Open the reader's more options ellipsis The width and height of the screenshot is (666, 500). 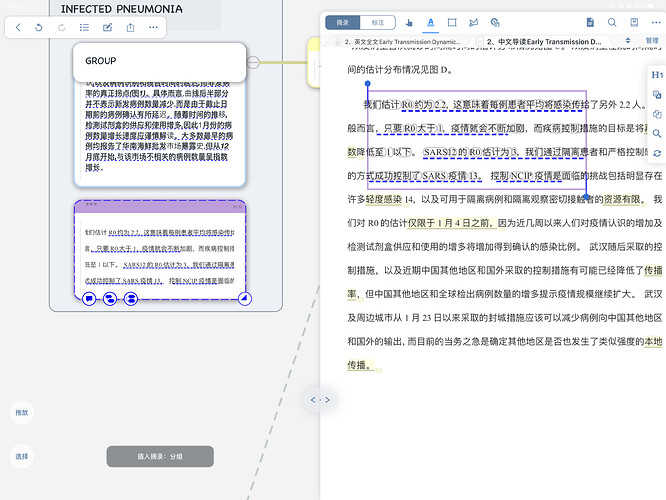(x=656, y=23)
